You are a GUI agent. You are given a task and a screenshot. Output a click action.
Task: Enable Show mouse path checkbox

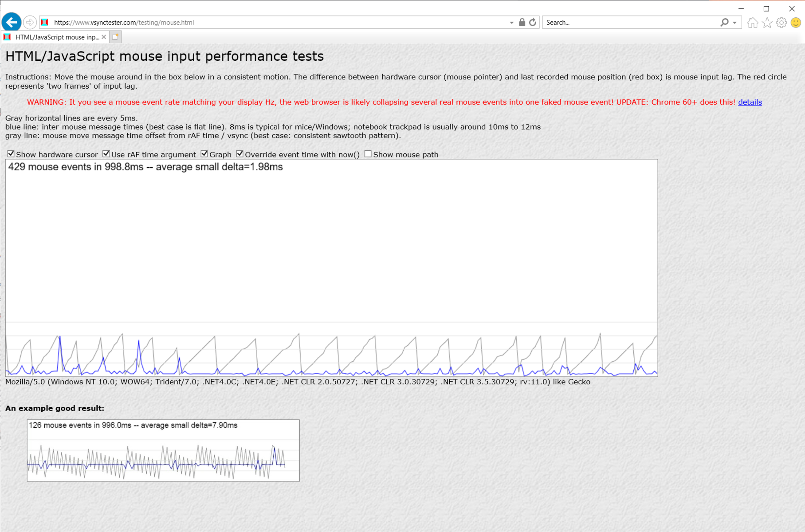368,154
